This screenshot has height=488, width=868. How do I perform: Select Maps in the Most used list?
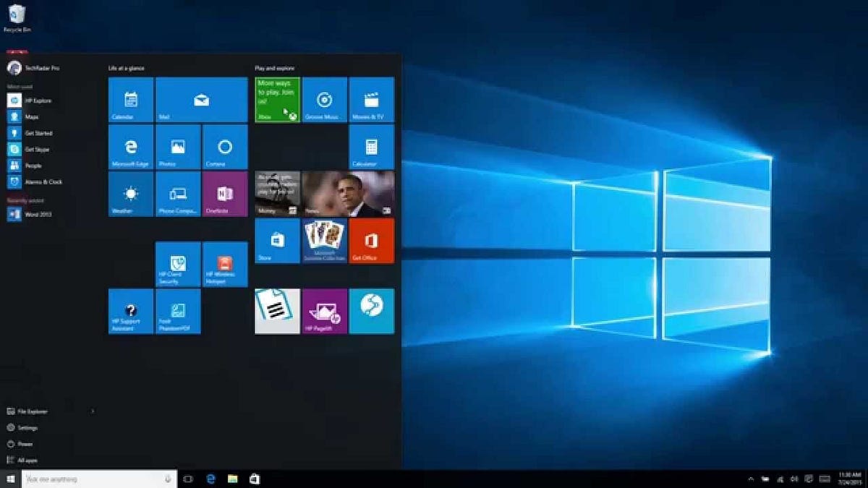click(29, 116)
